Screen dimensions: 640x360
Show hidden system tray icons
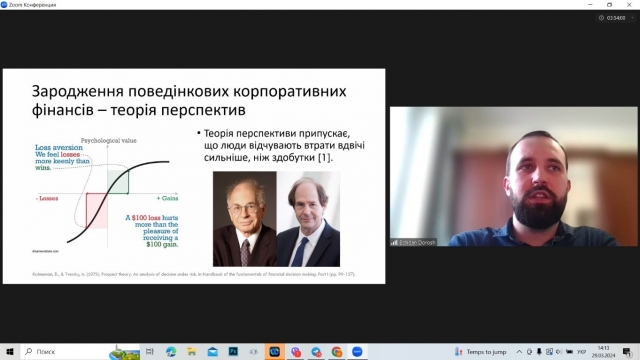click(519, 351)
